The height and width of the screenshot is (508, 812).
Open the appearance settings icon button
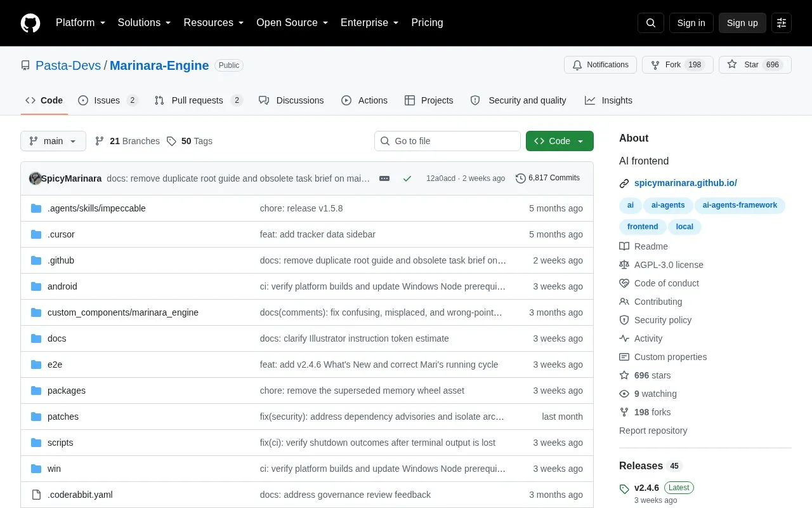(782, 23)
